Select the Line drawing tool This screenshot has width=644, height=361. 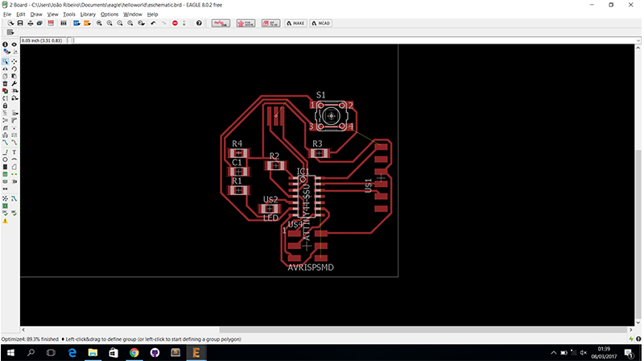tap(6, 152)
